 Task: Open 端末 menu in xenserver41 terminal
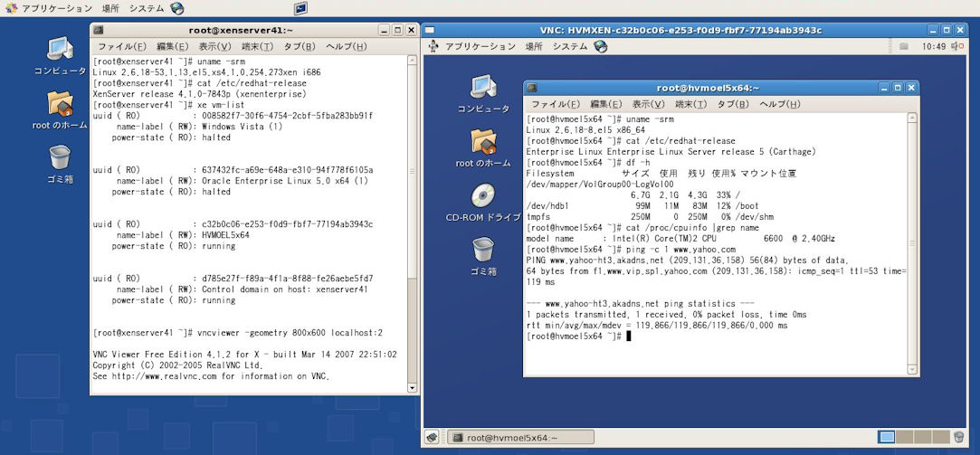click(x=258, y=46)
